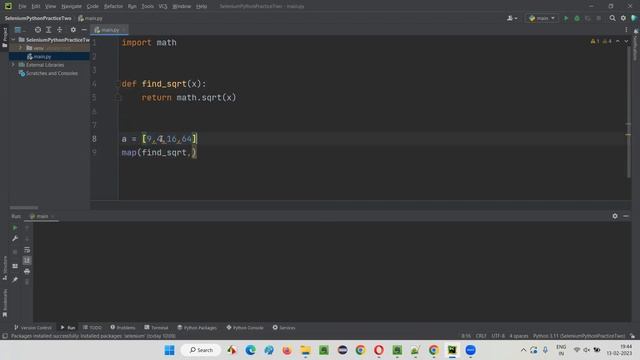Screen dimensions: 640x360
Task: Open the Python Packages tool window
Action: tap(197, 327)
